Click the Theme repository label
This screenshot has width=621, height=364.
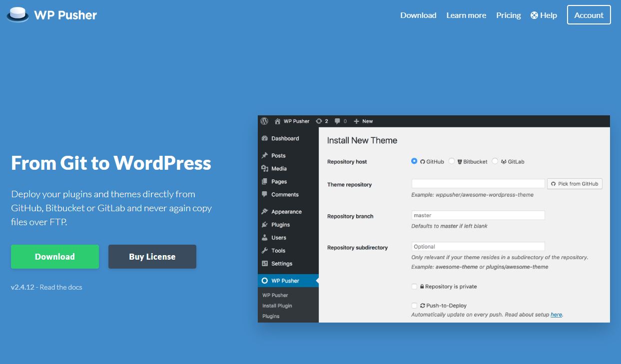pyautogui.click(x=350, y=185)
